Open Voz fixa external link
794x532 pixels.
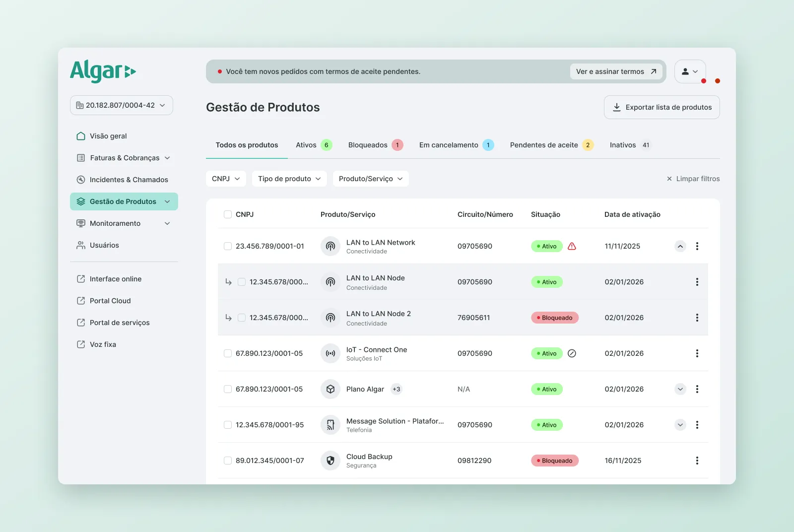124,344
